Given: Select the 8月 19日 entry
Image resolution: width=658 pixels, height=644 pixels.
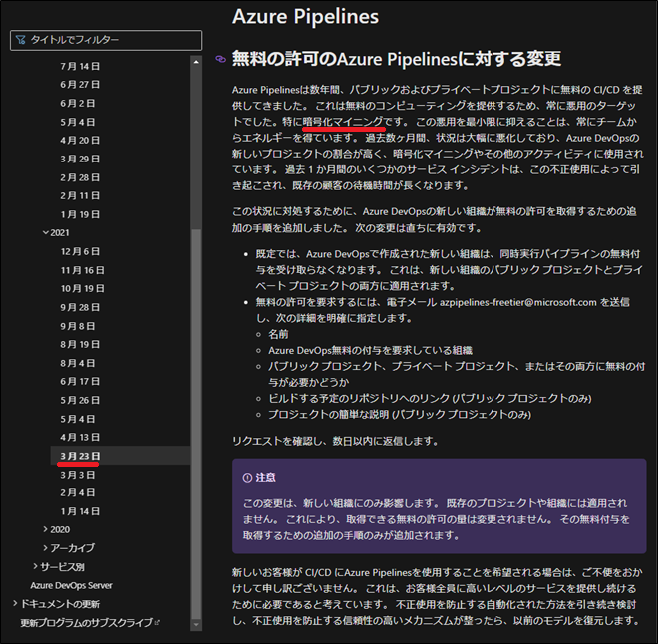Looking at the screenshot, I should tap(80, 345).
